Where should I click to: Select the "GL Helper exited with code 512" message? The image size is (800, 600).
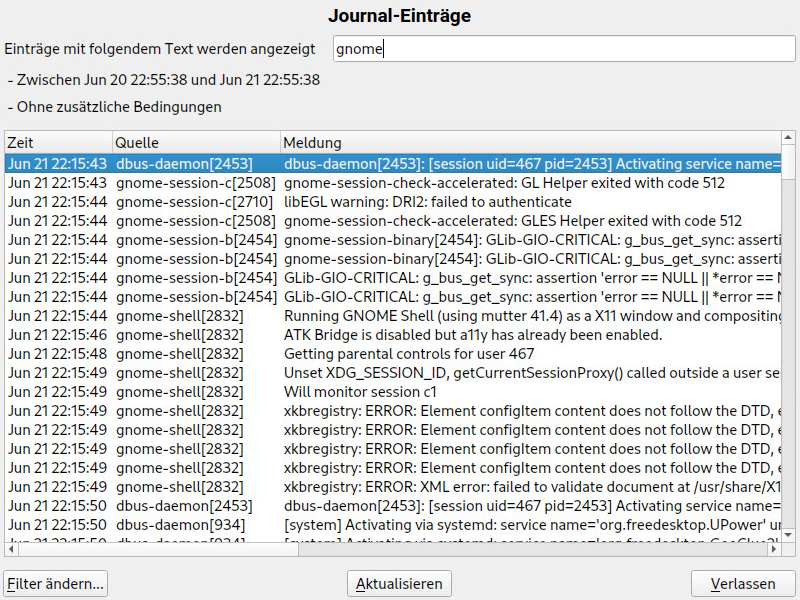[x=504, y=183]
